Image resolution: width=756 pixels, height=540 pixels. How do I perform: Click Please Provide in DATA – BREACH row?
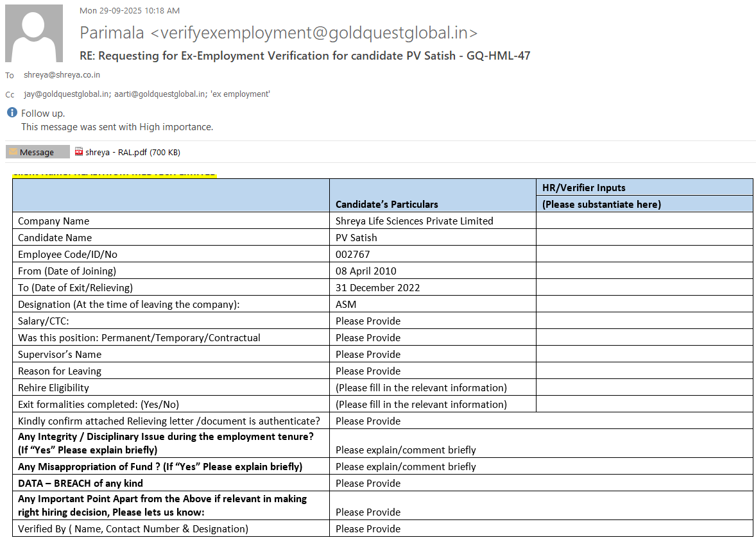pyautogui.click(x=368, y=483)
